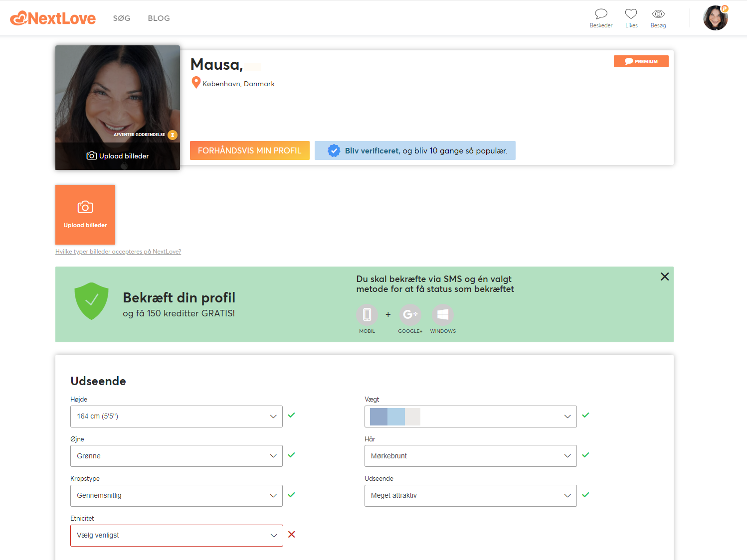Click the green shield icon

tap(91, 301)
